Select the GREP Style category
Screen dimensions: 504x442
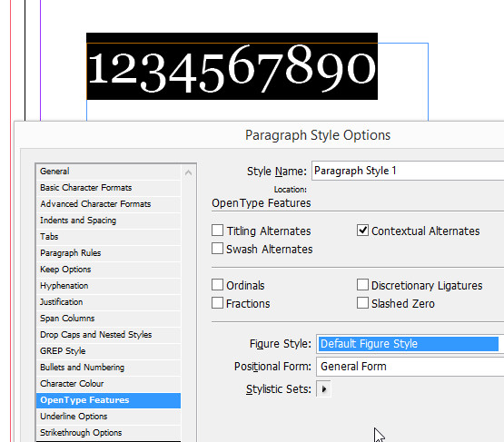(108, 351)
